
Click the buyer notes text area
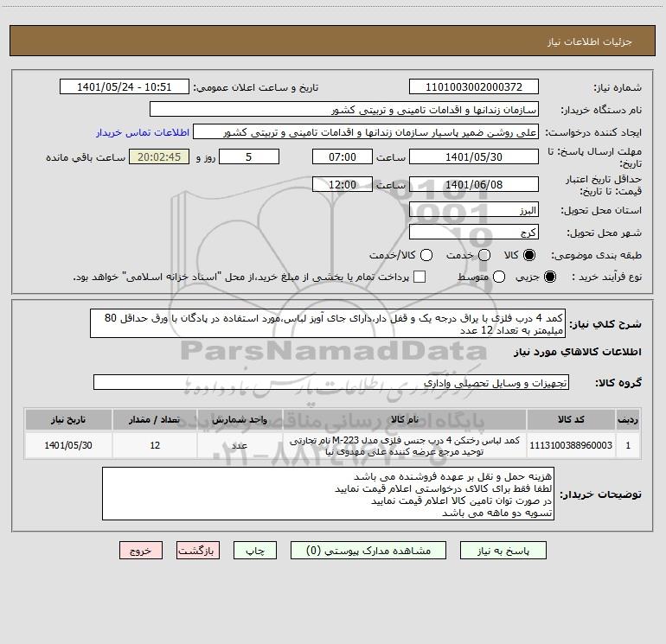(x=328, y=494)
